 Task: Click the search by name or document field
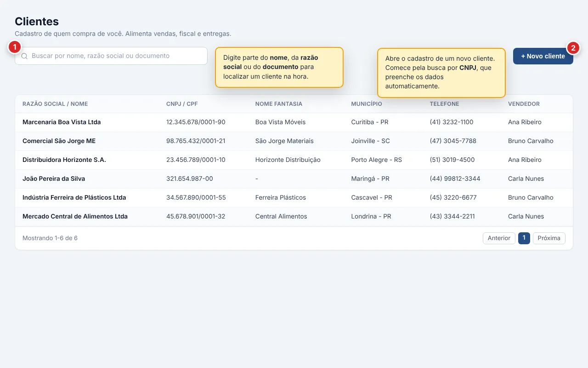111,56
